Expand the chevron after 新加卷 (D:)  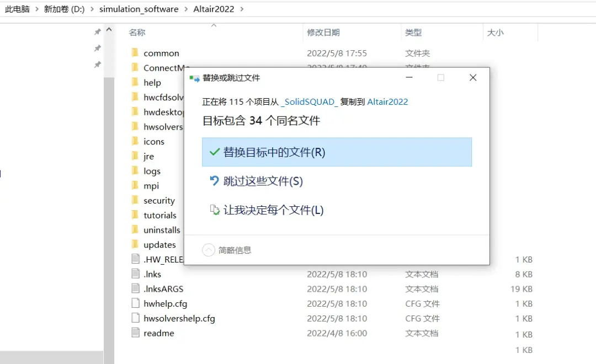pos(92,9)
